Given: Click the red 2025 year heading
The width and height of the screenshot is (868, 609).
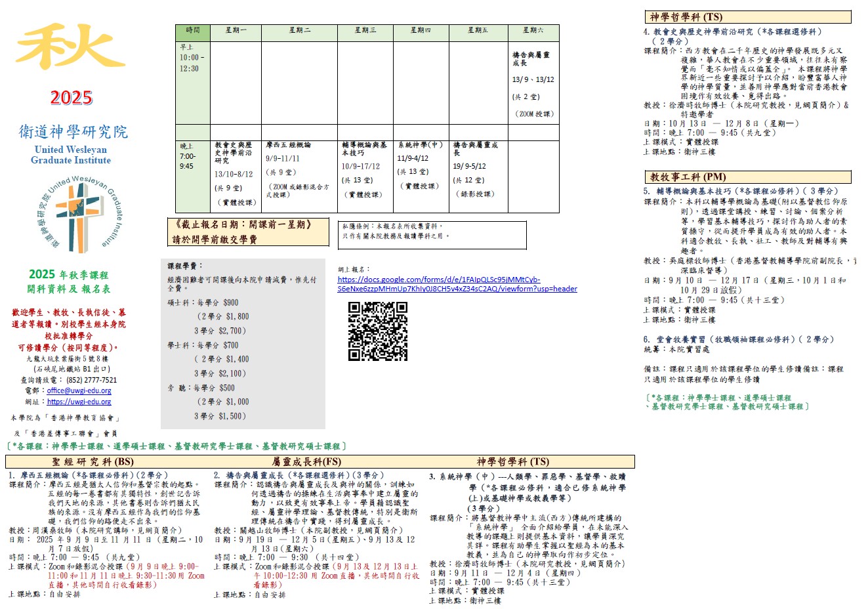Looking at the screenshot, I should [x=72, y=98].
